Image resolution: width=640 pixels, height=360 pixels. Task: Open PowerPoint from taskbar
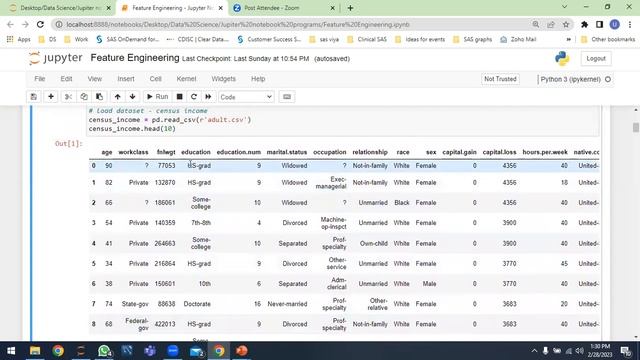pyautogui.click(x=242, y=351)
